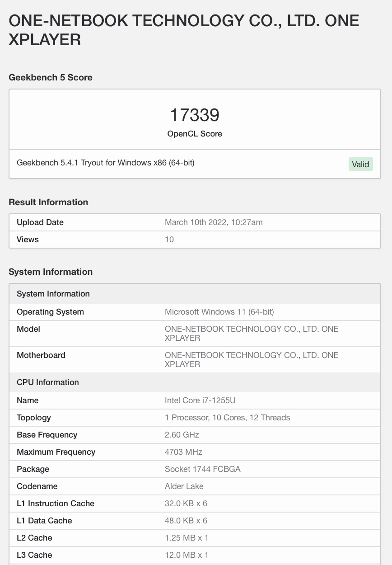Image resolution: width=392 pixels, height=565 pixels.
Task: Click the L3 Cache value 12.0 MB x 1
Action: [187, 555]
